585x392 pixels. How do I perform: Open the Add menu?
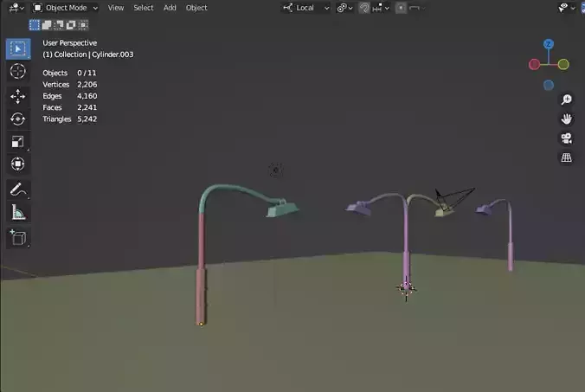[x=170, y=8]
